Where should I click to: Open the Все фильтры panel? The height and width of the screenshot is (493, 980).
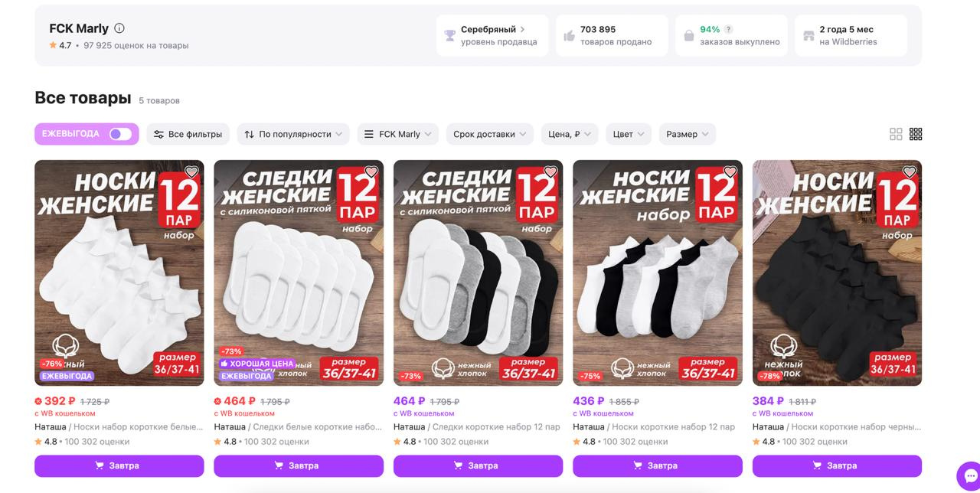(x=188, y=134)
